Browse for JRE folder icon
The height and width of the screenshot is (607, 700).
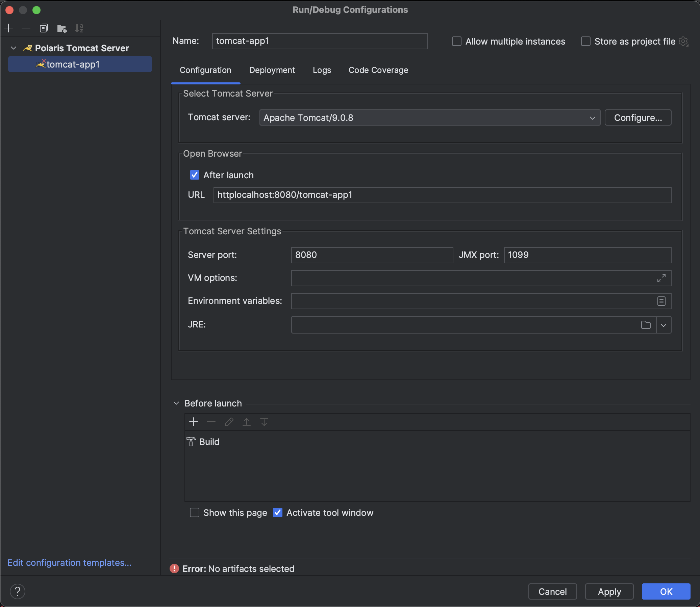point(645,325)
